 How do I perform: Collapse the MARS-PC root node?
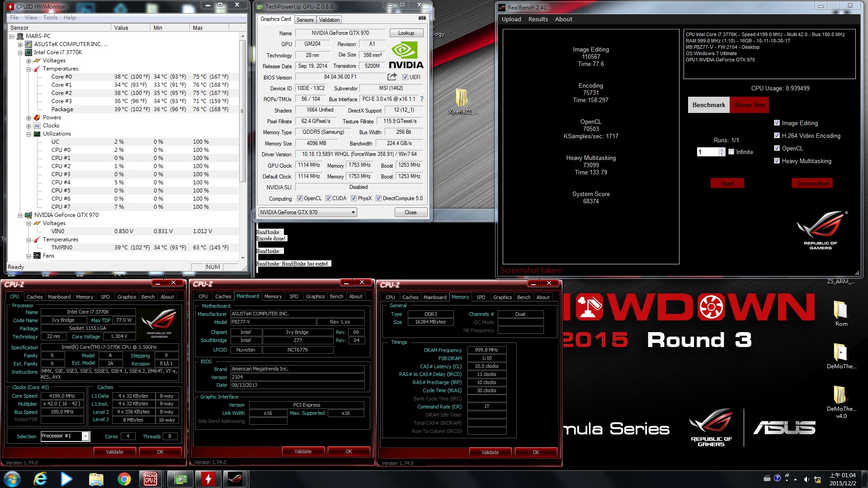pyautogui.click(x=12, y=36)
